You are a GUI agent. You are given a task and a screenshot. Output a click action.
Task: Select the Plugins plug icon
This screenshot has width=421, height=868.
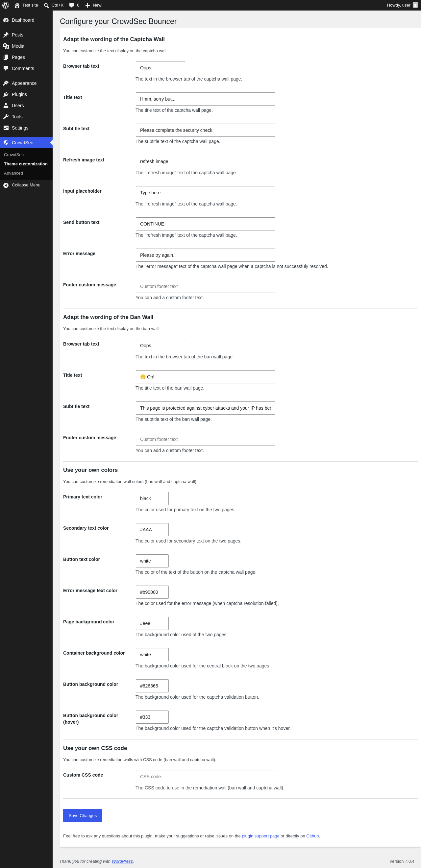click(x=6, y=94)
